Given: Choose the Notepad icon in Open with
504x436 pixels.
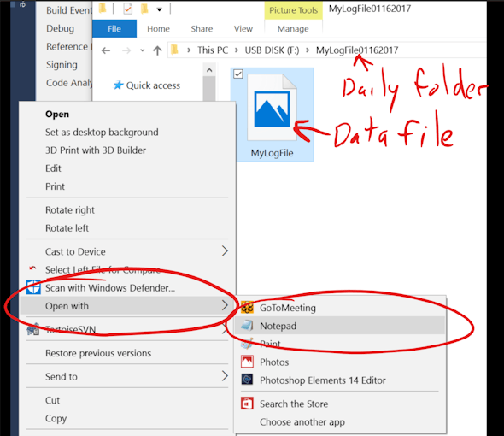Looking at the screenshot, I should tap(247, 326).
